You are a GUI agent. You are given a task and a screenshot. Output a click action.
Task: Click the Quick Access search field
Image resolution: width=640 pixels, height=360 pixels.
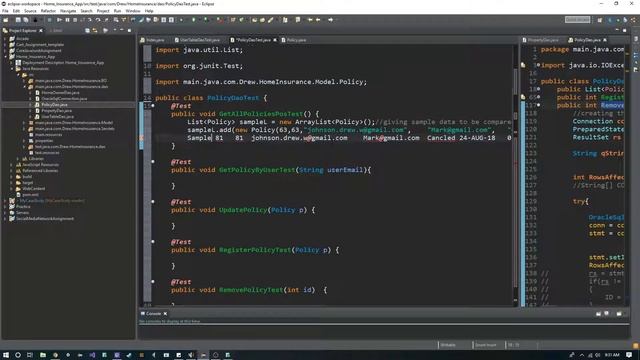[577, 20]
